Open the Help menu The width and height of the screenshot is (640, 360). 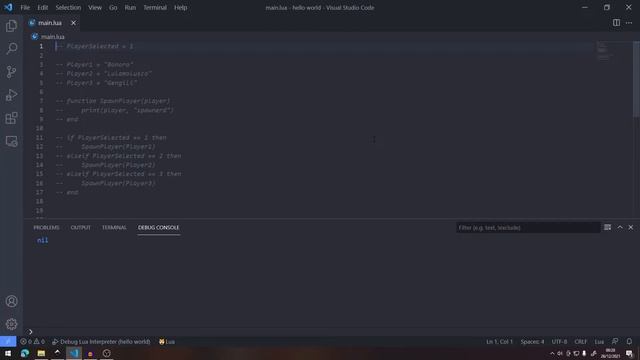(180, 7)
